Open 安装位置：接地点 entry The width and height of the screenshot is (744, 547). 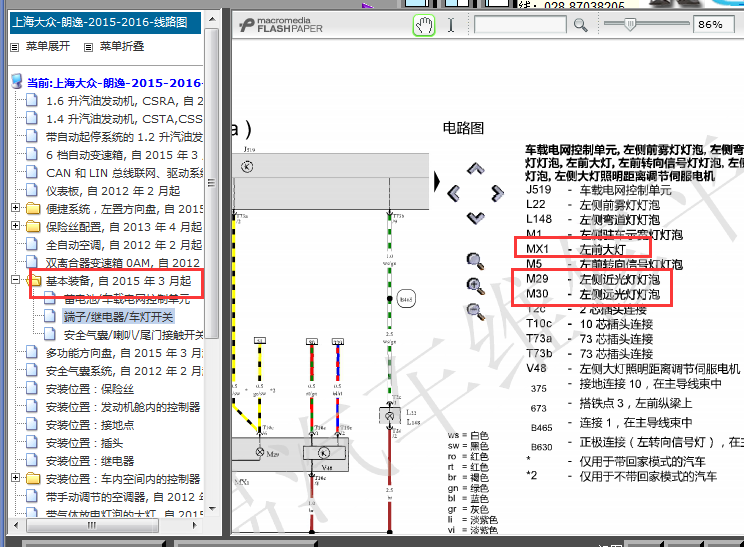click(x=90, y=426)
